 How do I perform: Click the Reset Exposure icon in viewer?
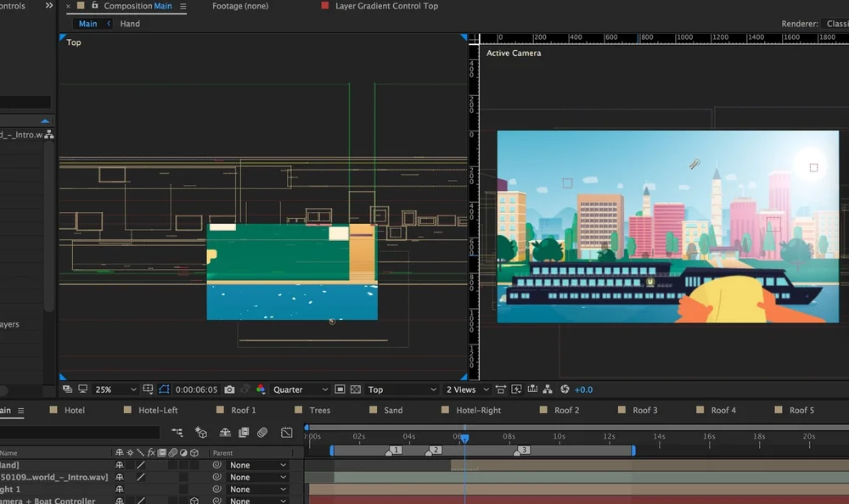pos(565,389)
